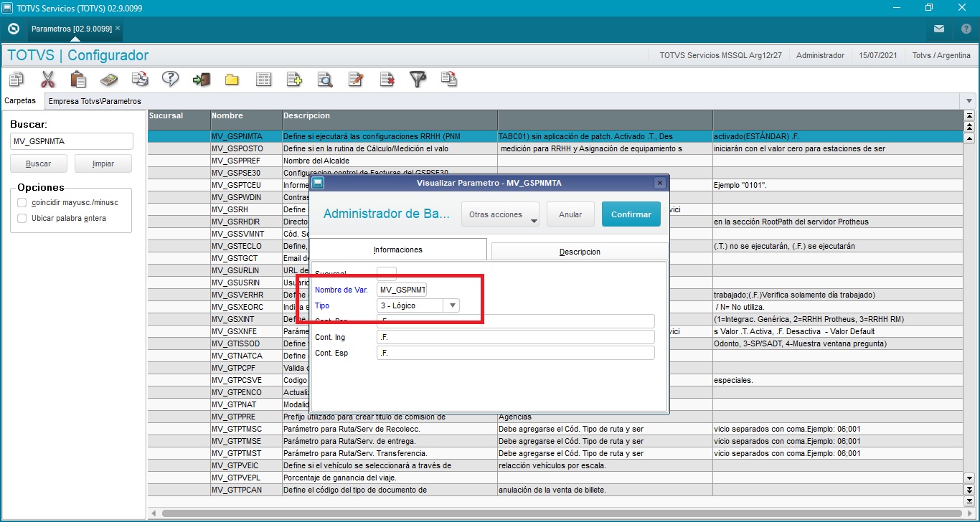
Task: Click the Visualizar Parametro dialog title icon
Action: [x=318, y=183]
